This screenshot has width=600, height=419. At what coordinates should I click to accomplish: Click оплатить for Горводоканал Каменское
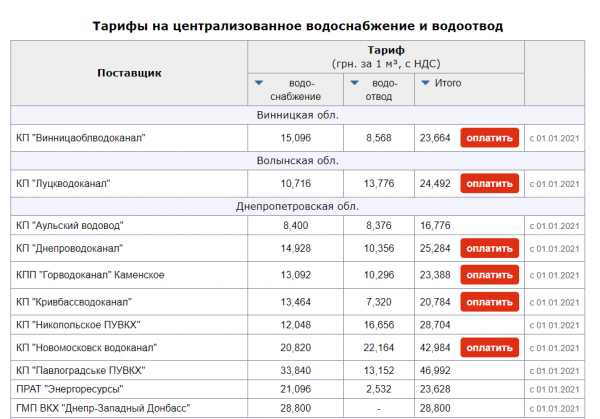point(489,275)
